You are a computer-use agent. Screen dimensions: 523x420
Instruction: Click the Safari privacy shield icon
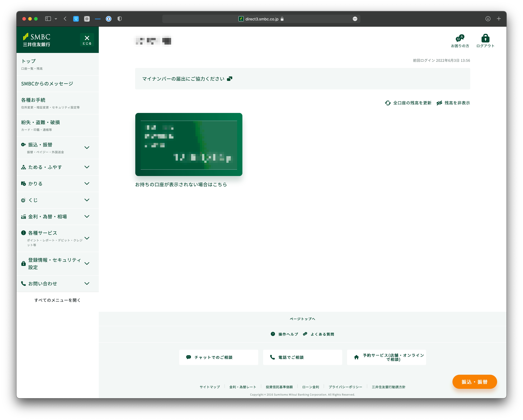tap(119, 19)
